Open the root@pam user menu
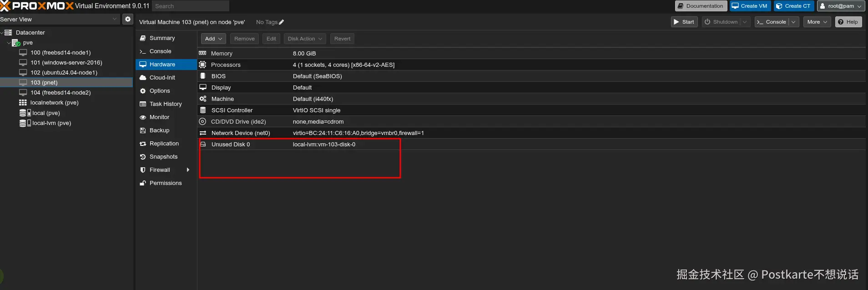Screen dimensions: 868x290 point(841,6)
